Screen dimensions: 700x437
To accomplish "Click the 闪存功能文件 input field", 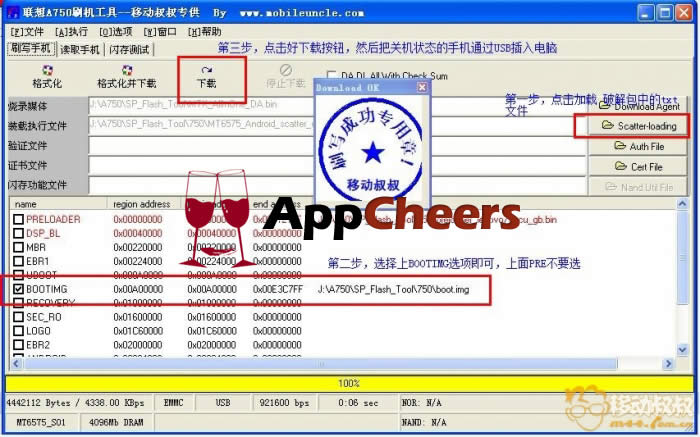I will (337, 185).
